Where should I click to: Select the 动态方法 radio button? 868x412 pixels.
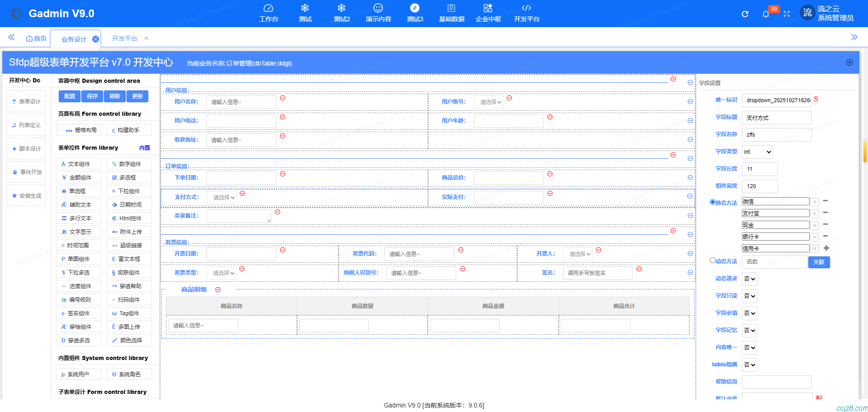[x=712, y=260]
